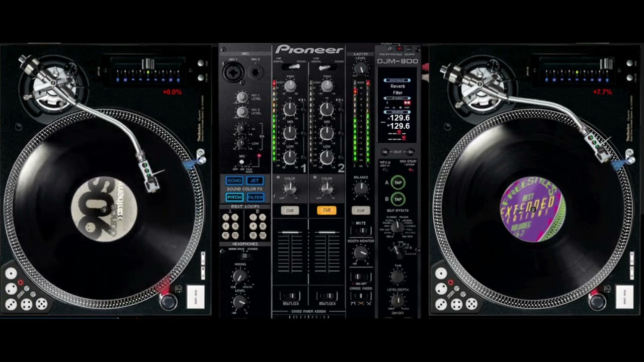Flip channel 2 line/phono input switch
Image resolution: width=644 pixels, height=362 pixels.
pos(327,67)
